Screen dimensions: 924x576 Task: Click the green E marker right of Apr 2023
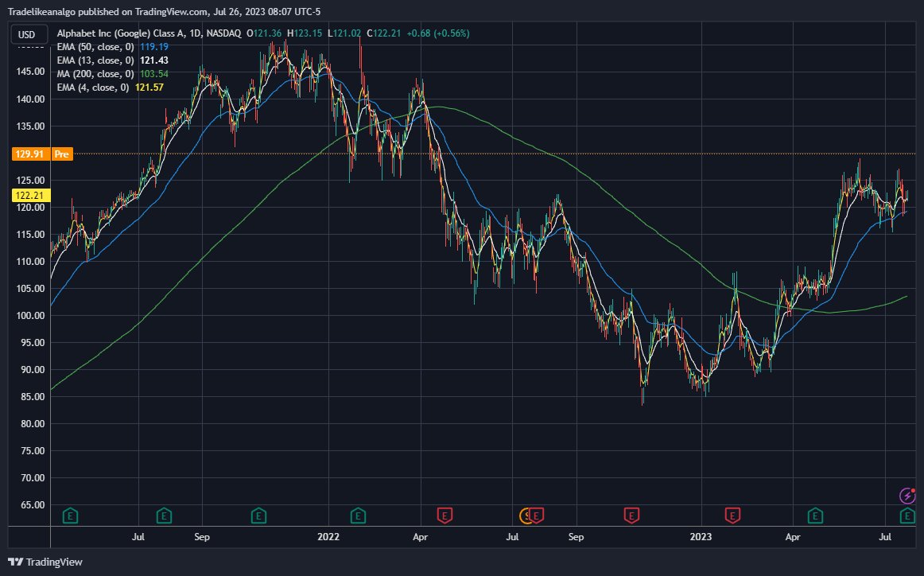click(815, 516)
